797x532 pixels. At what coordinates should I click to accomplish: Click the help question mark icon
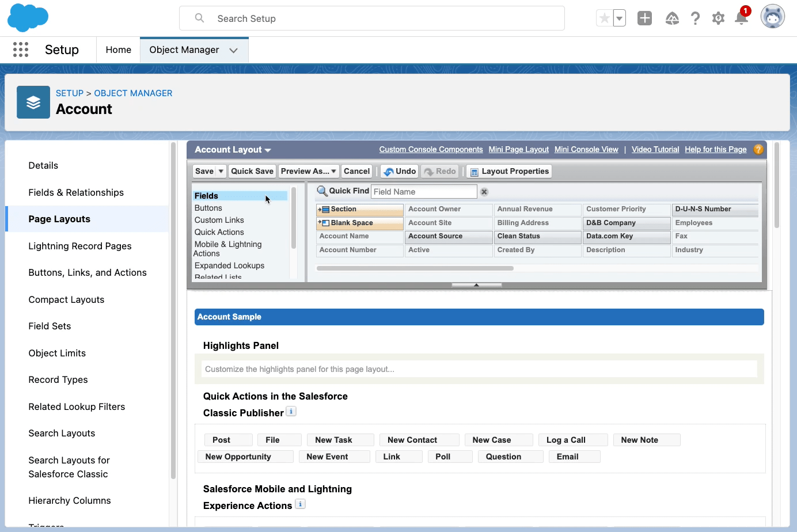tap(696, 18)
